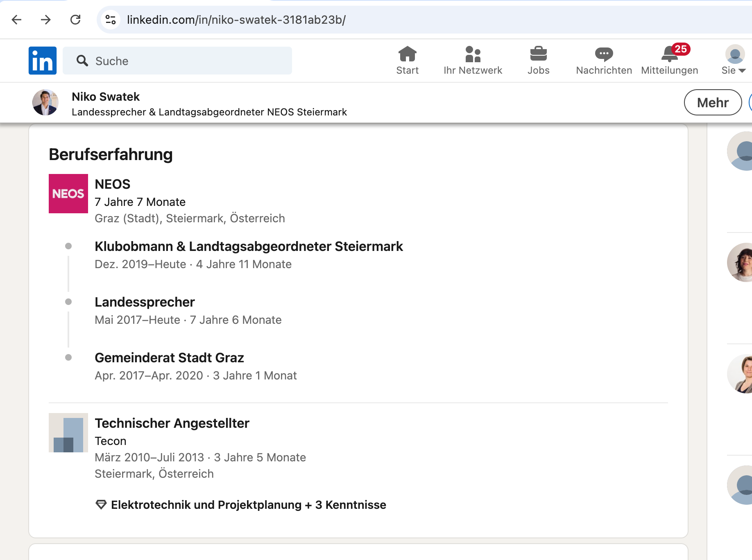752x560 pixels.
Task: Open Ihr Netzwerk tab
Action: 473,61
